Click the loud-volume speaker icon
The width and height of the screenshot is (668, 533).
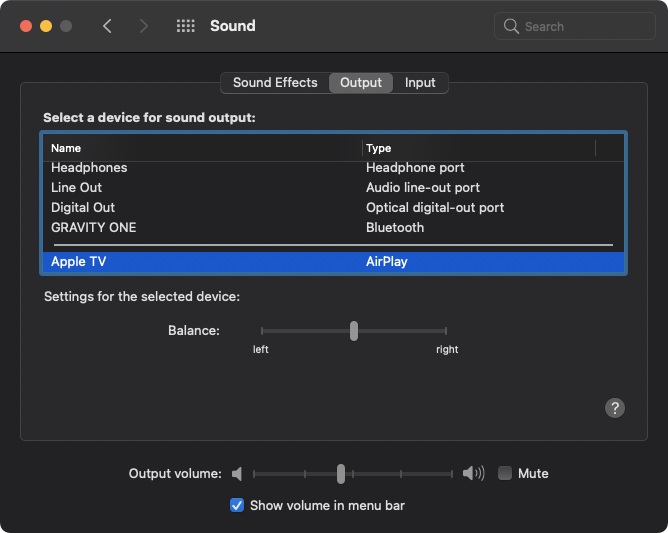(474, 473)
